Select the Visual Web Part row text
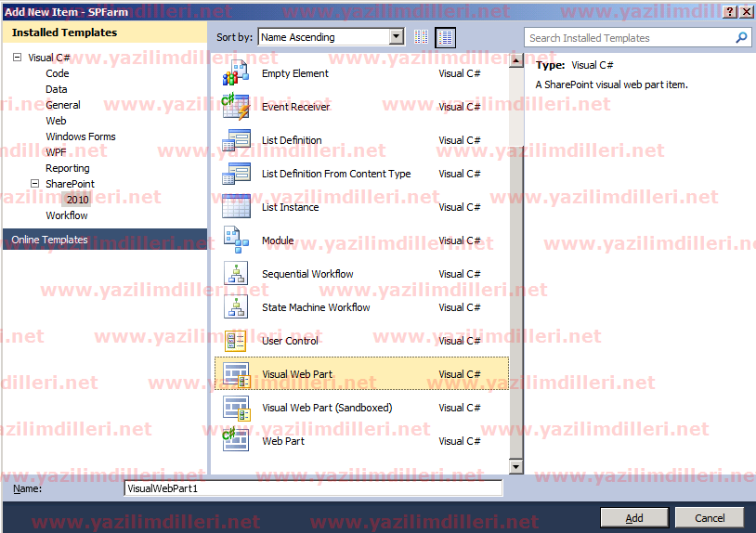The width and height of the screenshot is (756, 533). pos(297,374)
